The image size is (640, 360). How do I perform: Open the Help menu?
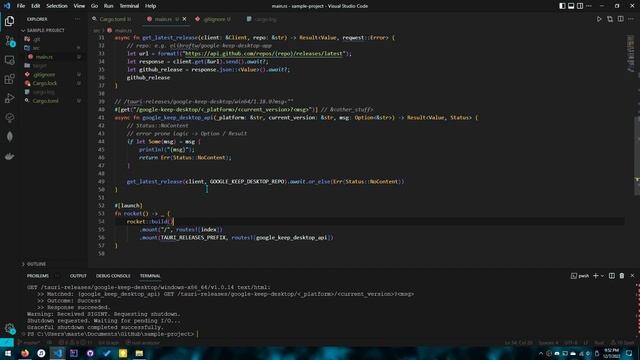(x=151, y=6)
